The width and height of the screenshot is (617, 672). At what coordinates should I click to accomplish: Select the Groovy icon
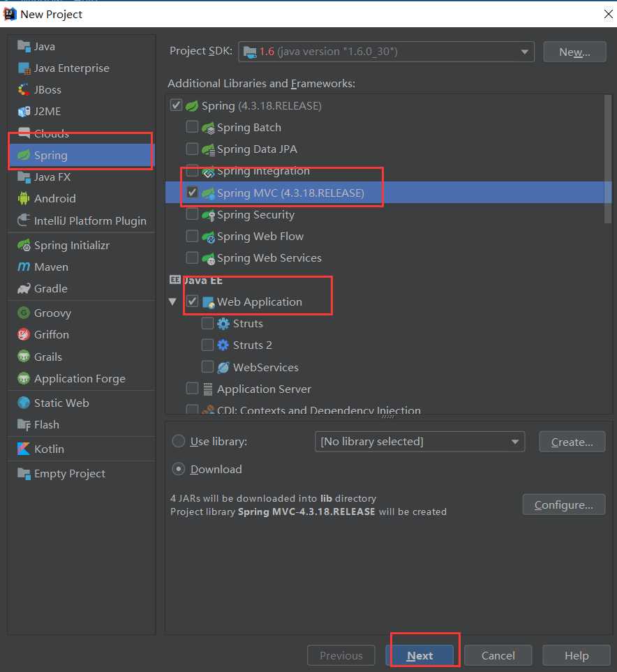pos(24,313)
